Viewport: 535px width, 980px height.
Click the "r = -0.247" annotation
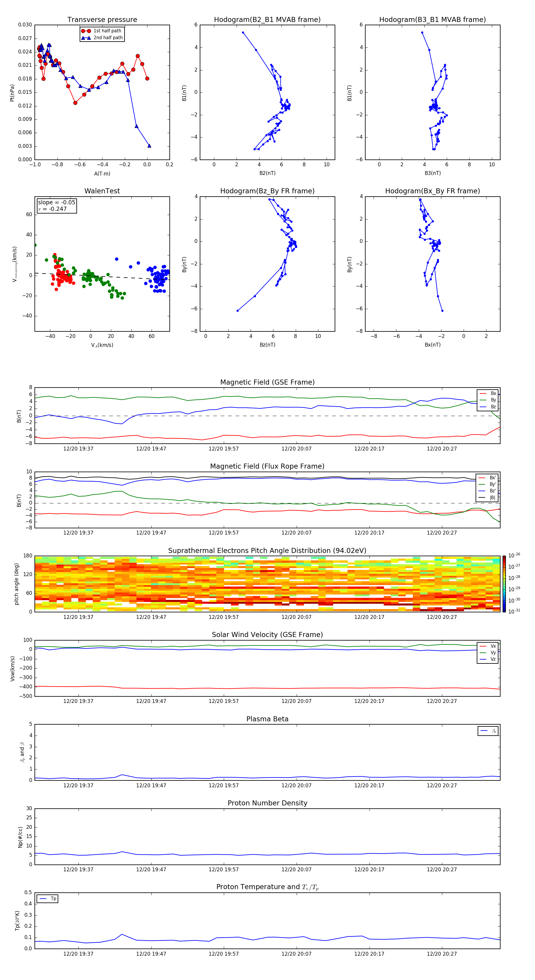click(x=53, y=209)
